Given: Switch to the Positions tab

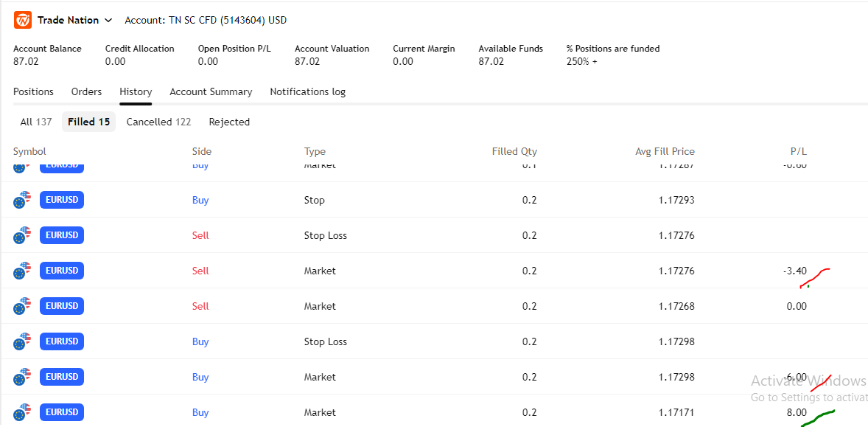Looking at the screenshot, I should 33,91.
